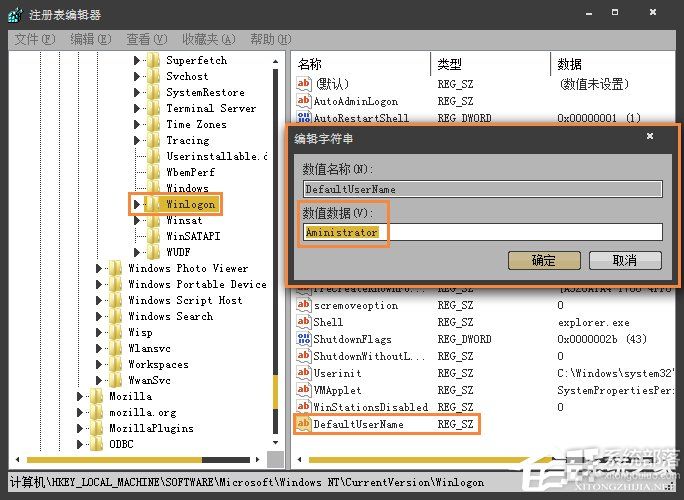Click the DWORD icon of ShutdownFlags
This screenshot has height=500, width=684.
304,339
